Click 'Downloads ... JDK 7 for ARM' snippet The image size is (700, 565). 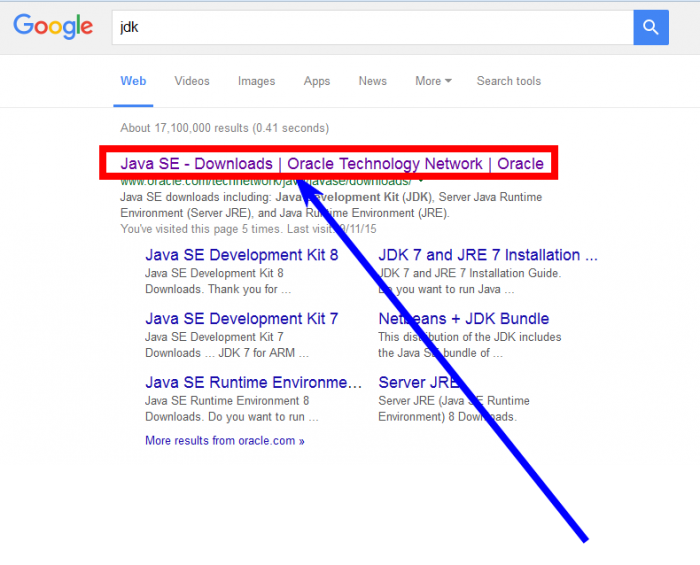point(227,353)
